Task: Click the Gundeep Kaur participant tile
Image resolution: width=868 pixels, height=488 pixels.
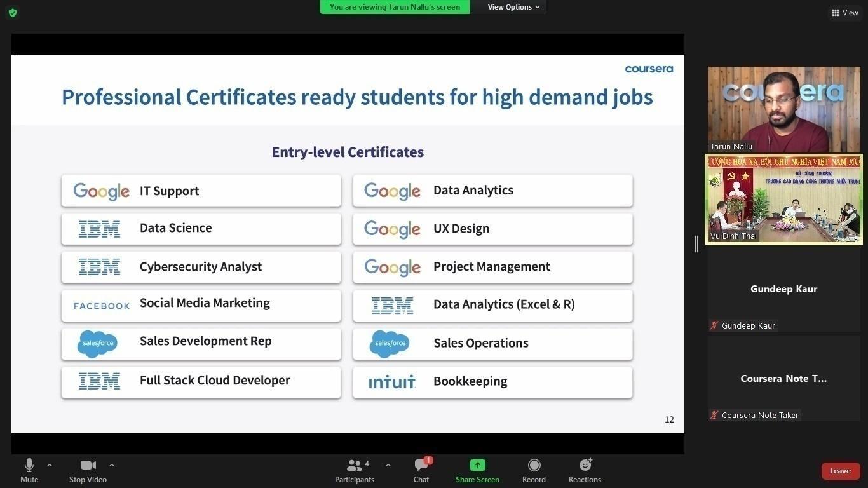Action: (783, 289)
